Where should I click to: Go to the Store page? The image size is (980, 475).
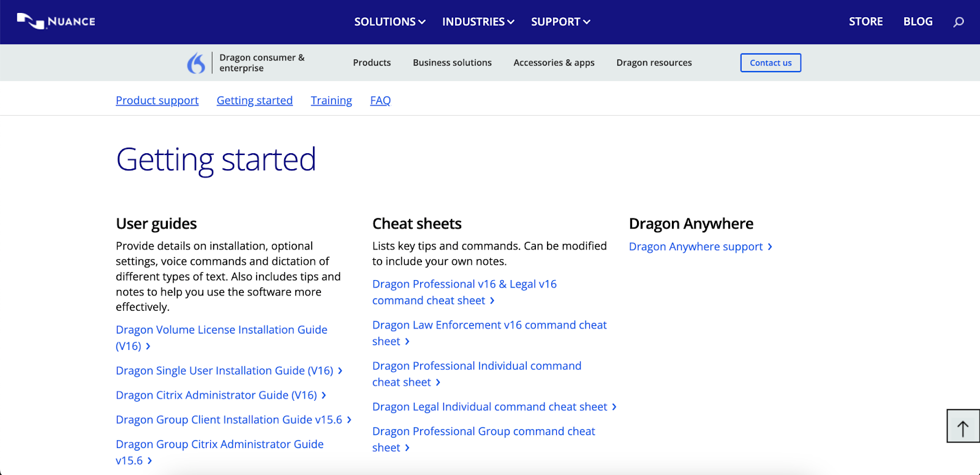[865, 21]
